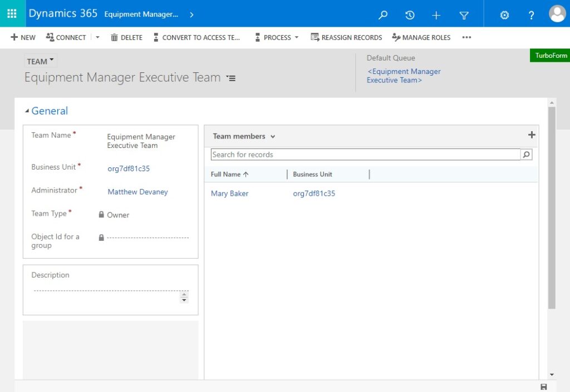Open administrator Matthew Devaney's record
Screen dimensions: 570x392
[137, 191]
